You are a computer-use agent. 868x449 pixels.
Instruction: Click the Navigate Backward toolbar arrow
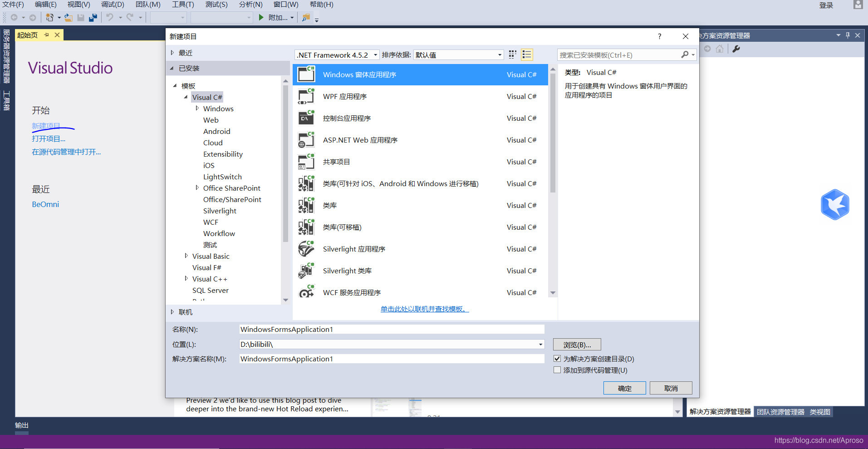click(x=14, y=17)
